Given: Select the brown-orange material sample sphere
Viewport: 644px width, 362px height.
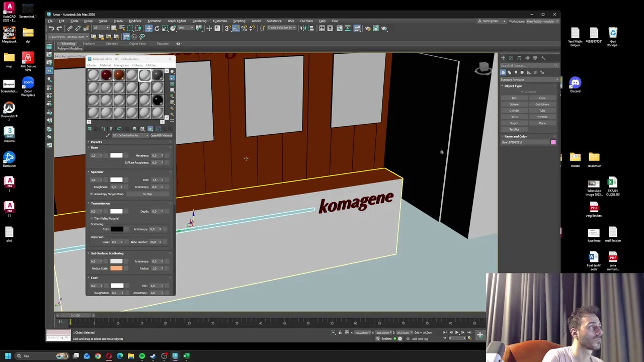Looking at the screenshot, I should point(119,75).
